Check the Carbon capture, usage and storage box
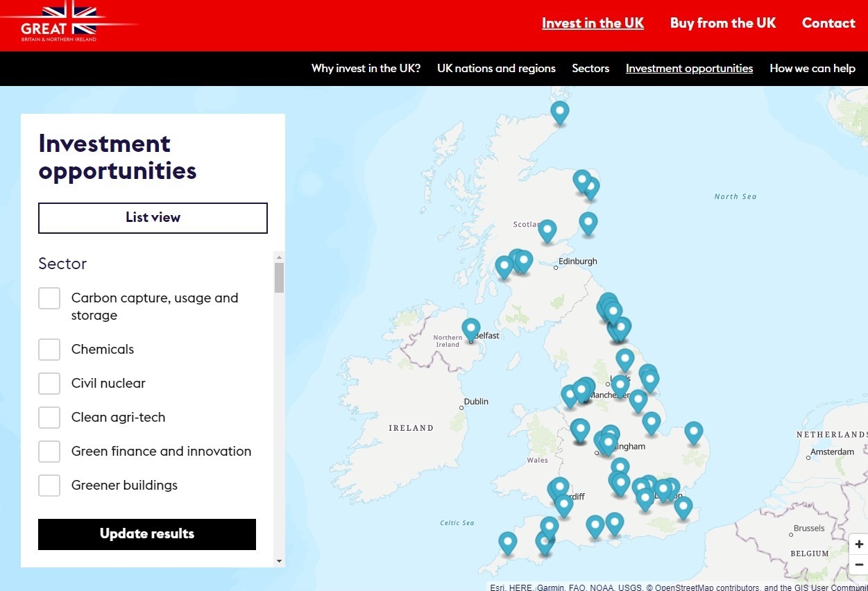 [x=49, y=299]
